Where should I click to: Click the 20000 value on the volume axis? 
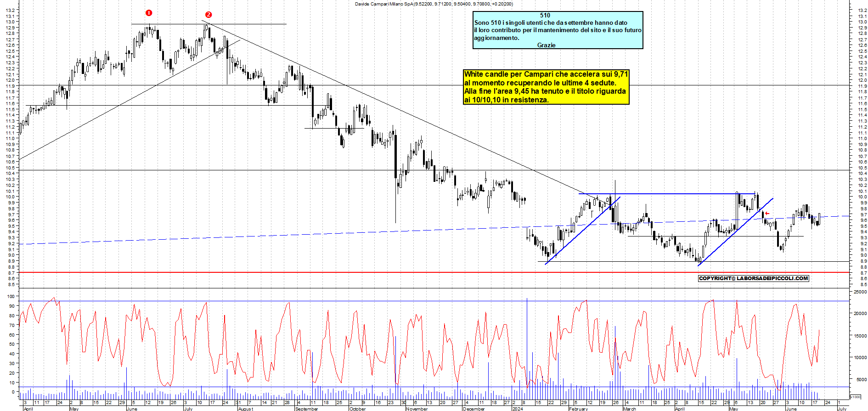coord(860,314)
